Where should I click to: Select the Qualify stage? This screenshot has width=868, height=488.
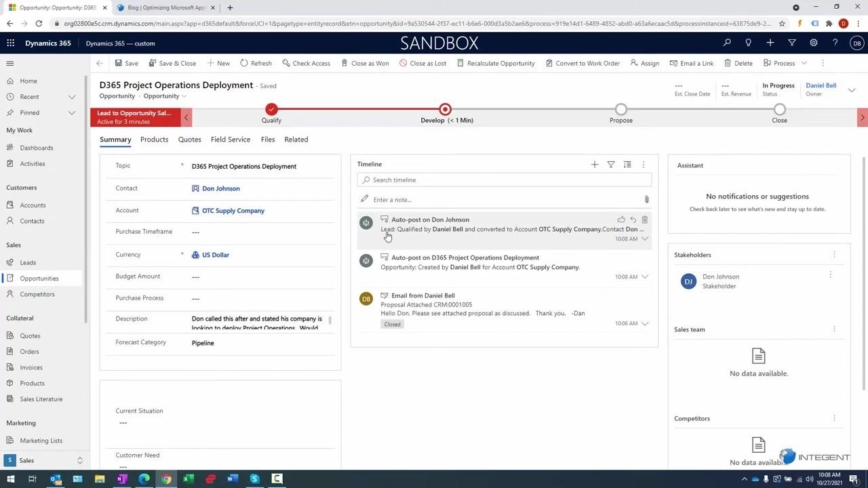(x=271, y=109)
